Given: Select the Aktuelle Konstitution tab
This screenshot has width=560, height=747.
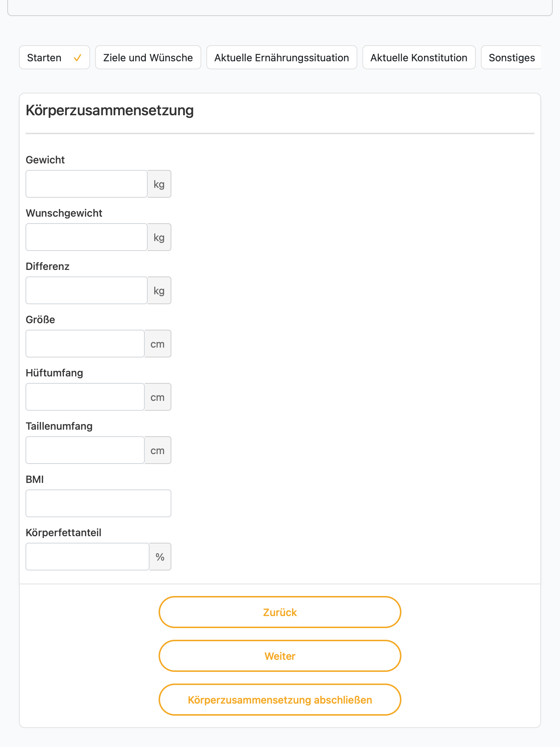Looking at the screenshot, I should pos(419,57).
